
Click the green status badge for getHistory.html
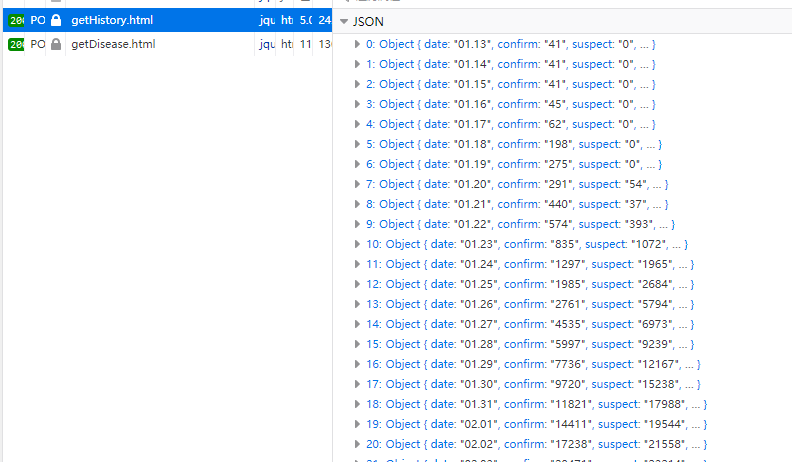(x=16, y=20)
